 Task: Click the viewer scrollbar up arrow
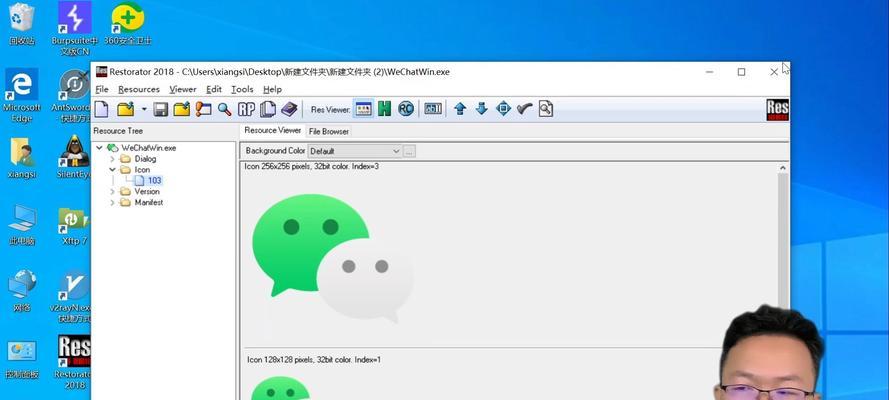coord(783,168)
